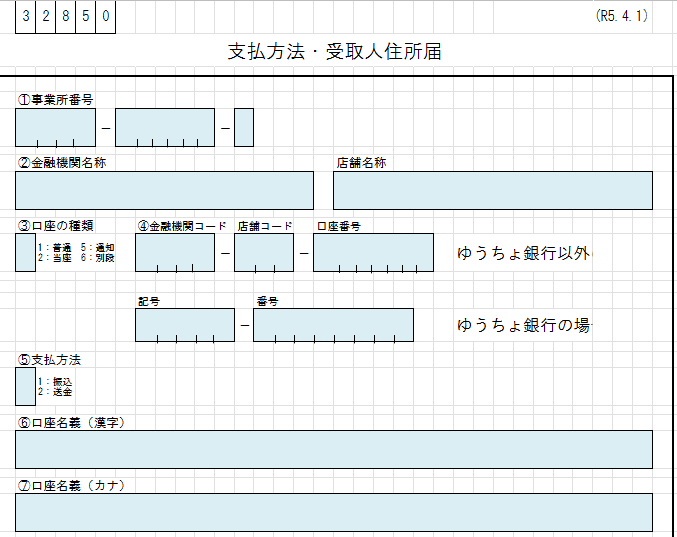Select the 金融機関コード input field
Image resolution: width=677 pixels, height=537 pixels.
click(175, 252)
